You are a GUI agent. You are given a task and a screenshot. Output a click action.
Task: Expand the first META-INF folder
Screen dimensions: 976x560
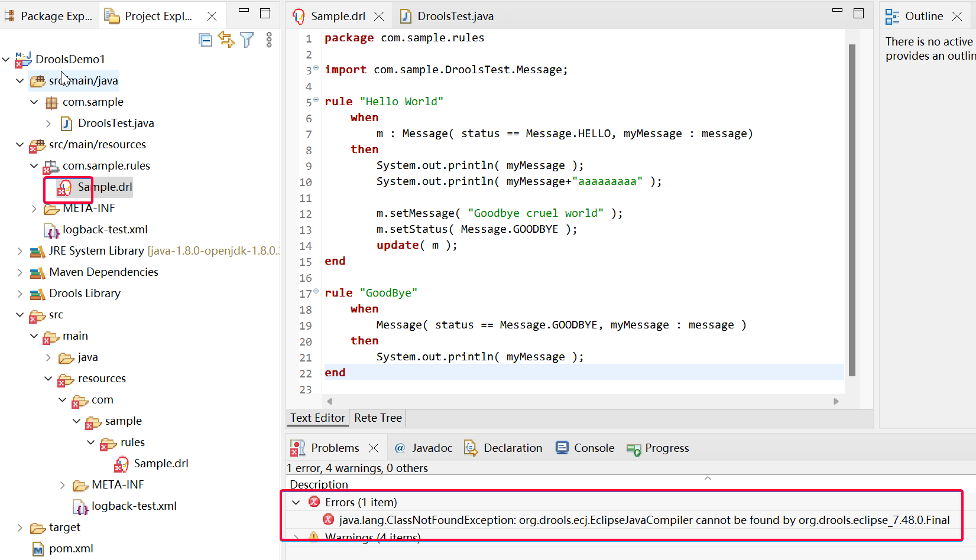pyautogui.click(x=34, y=209)
